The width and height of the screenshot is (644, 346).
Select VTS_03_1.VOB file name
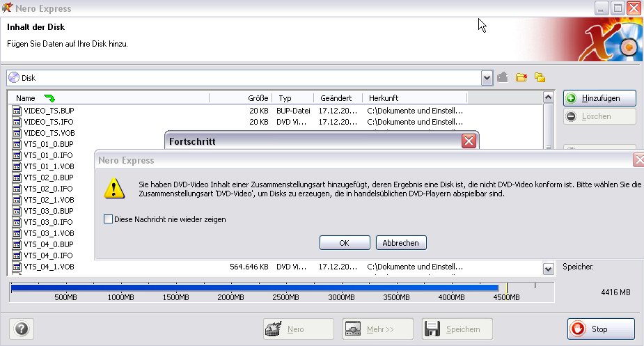(49, 233)
